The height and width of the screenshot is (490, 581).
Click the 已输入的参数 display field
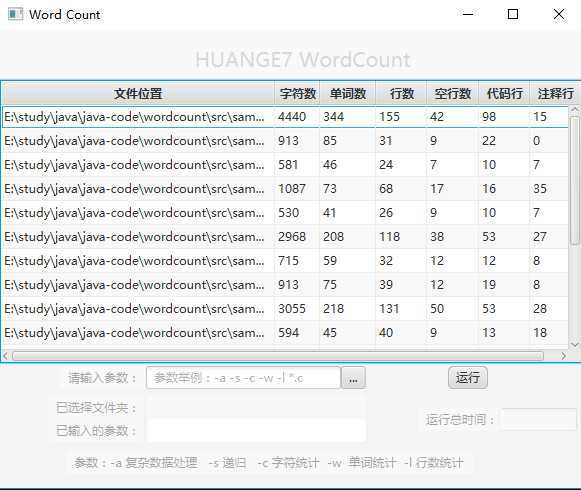coord(256,431)
